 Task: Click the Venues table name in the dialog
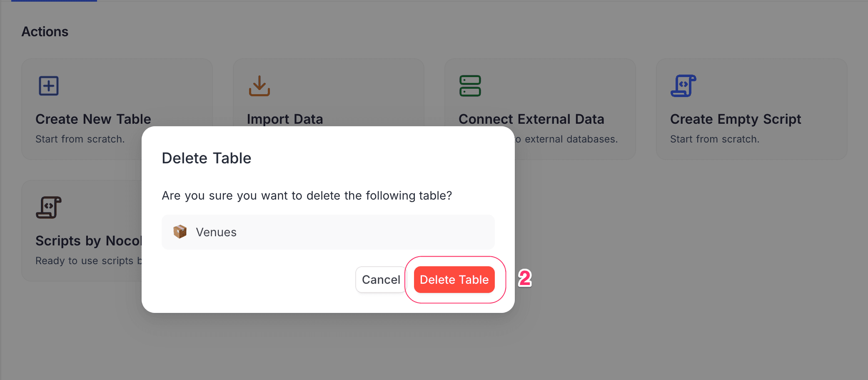[216, 232]
